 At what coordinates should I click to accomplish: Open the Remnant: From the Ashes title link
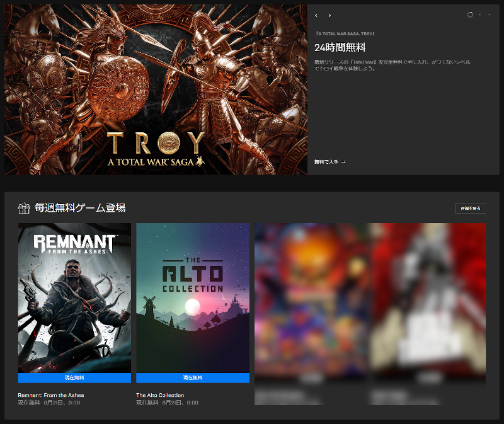51,395
